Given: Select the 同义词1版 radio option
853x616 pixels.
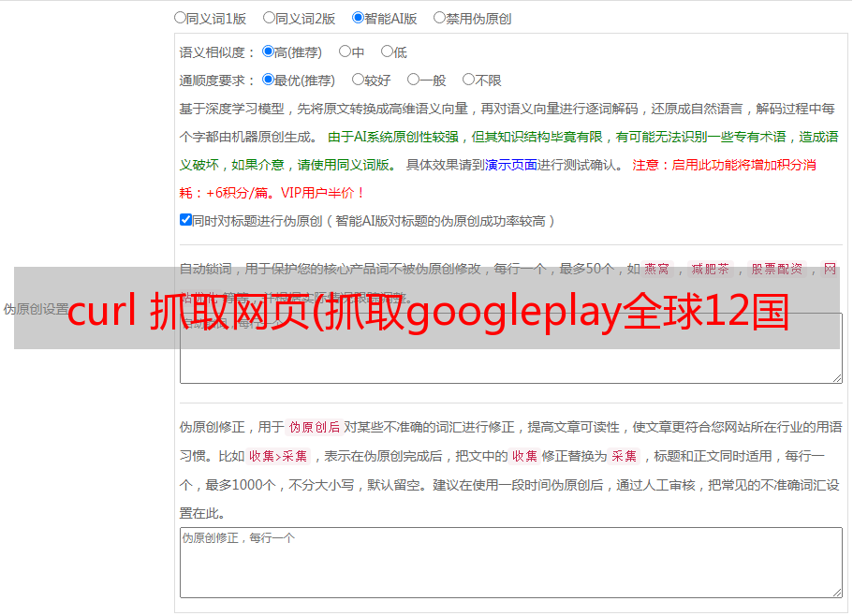Looking at the screenshot, I should [x=180, y=18].
